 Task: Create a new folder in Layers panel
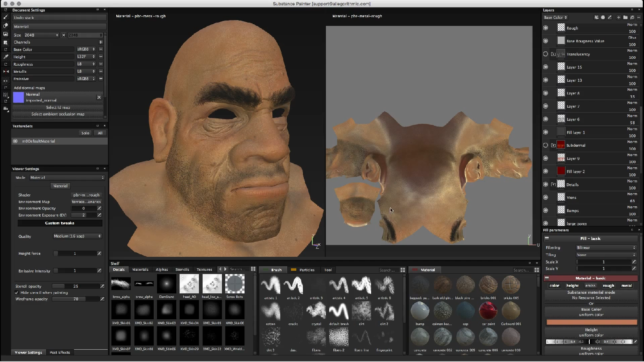(625, 17)
